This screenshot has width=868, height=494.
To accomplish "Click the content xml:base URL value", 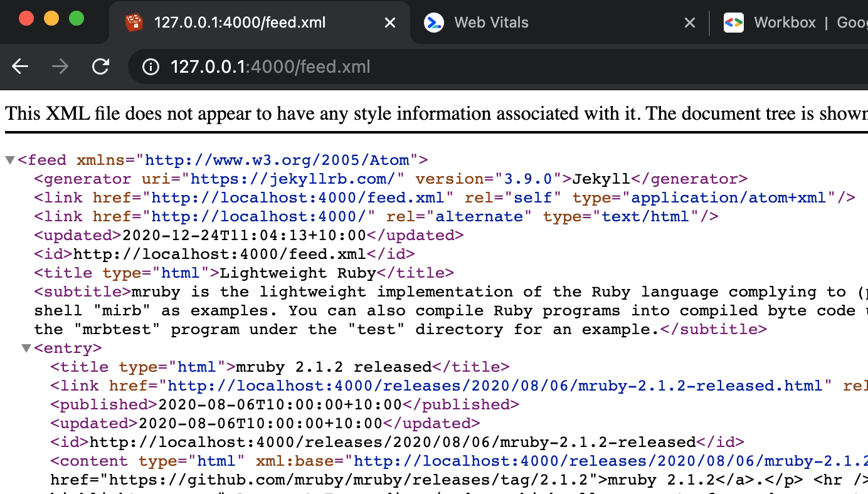I will [x=611, y=461].
